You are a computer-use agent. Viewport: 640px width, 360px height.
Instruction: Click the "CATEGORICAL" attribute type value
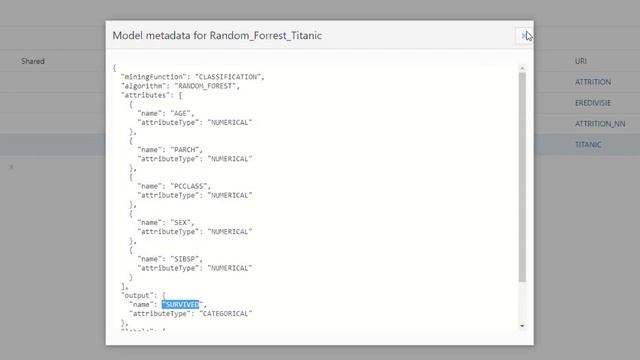(226, 313)
